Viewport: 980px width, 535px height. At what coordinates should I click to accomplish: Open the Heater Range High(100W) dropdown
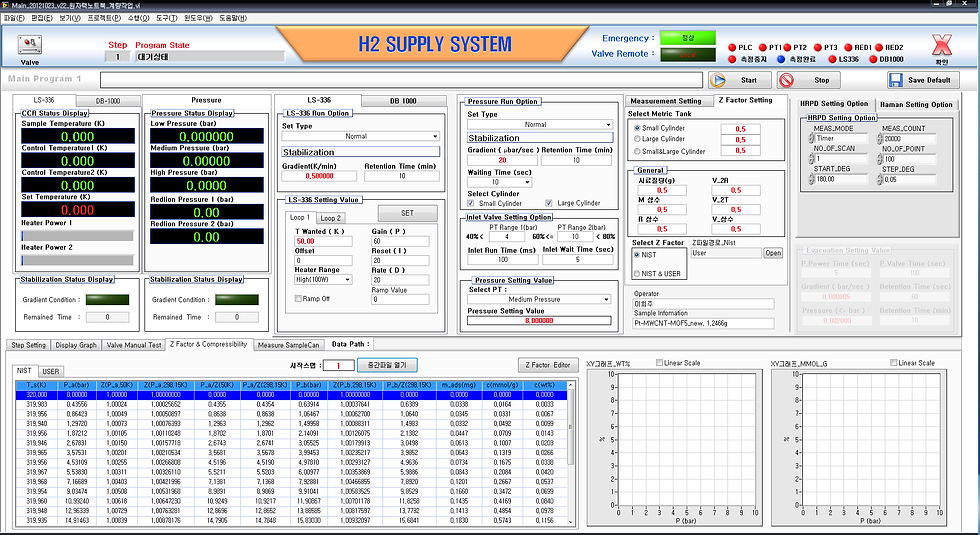click(323, 279)
